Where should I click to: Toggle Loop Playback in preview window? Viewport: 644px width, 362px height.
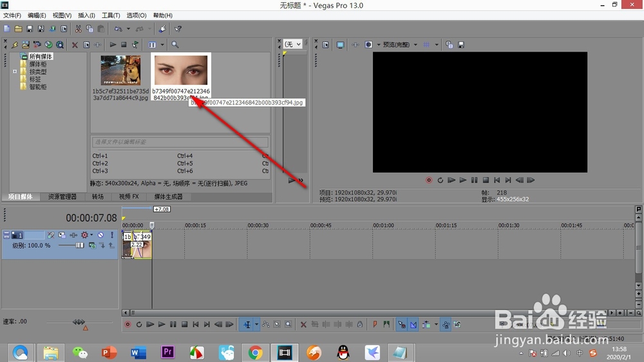point(440,180)
